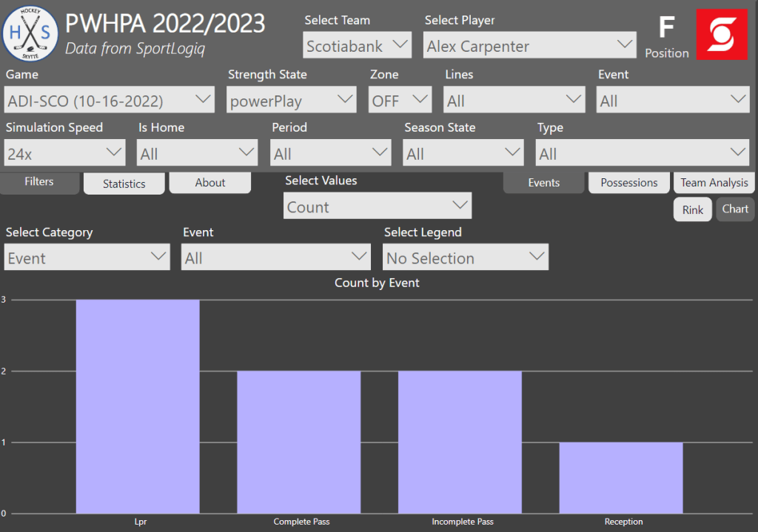Click the red Scotiabank team logo
This screenshot has width=758, height=532.
[720, 35]
